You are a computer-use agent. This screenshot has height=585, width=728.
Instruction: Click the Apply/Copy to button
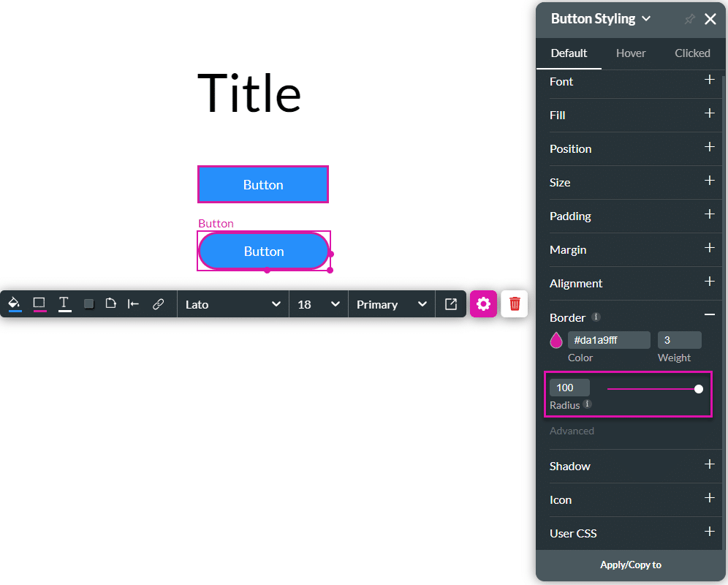(631, 565)
